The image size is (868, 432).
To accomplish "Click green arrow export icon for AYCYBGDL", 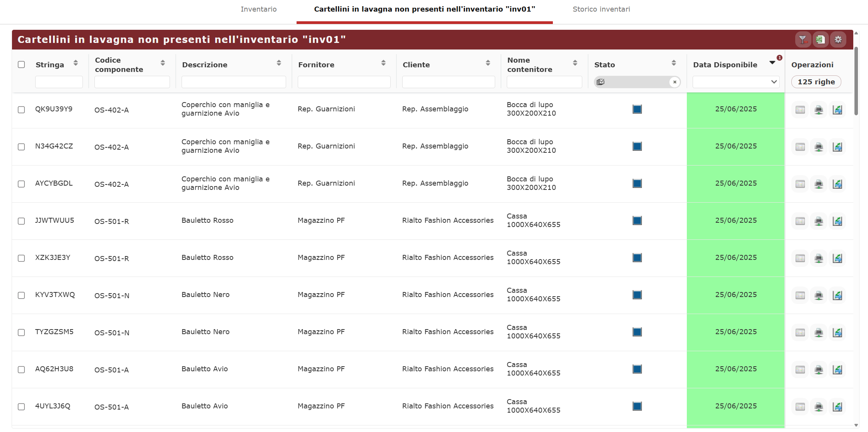I will click(x=837, y=184).
